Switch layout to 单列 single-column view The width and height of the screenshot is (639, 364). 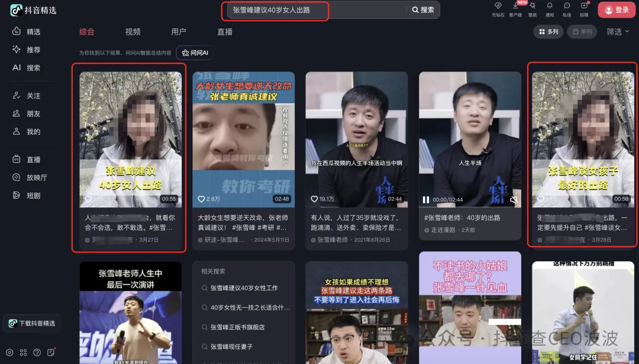click(582, 31)
